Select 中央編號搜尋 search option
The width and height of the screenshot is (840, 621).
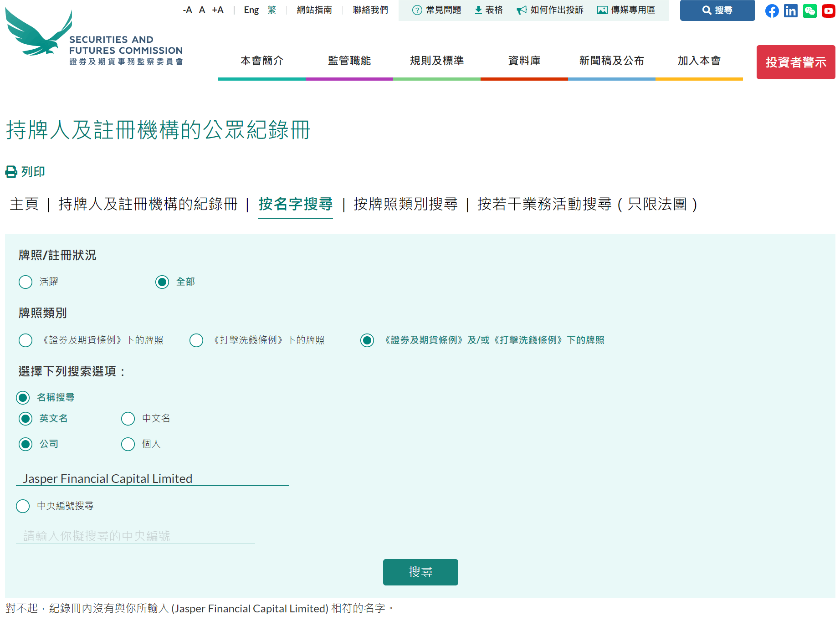point(23,506)
